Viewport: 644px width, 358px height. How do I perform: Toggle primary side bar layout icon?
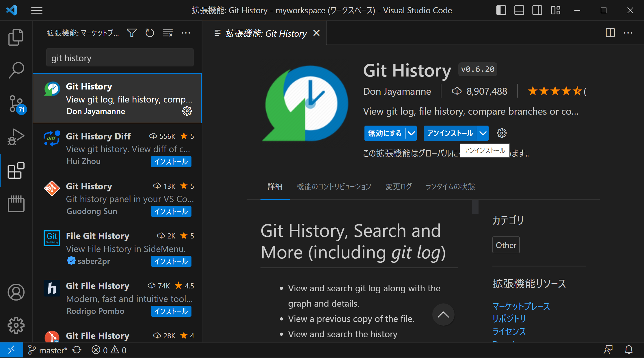click(x=501, y=10)
